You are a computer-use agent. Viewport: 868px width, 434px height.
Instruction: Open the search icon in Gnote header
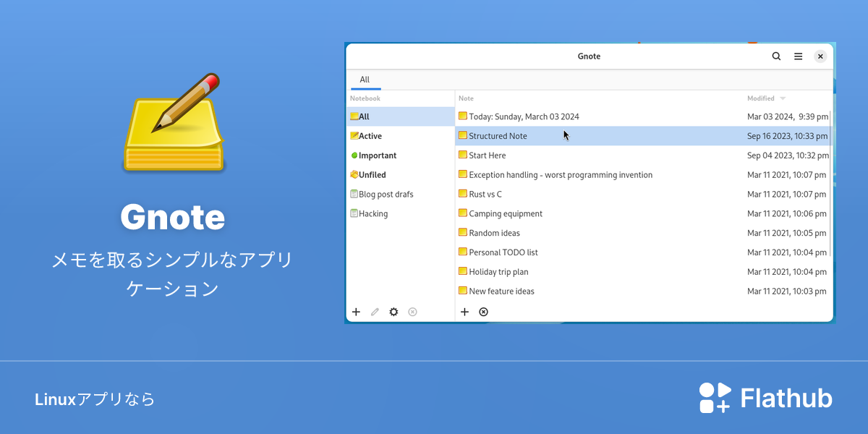(776, 56)
